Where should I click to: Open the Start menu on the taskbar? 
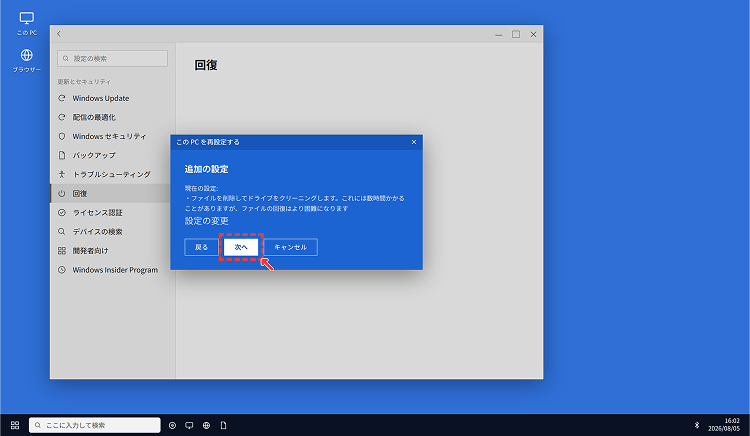click(x=15, y=425)
